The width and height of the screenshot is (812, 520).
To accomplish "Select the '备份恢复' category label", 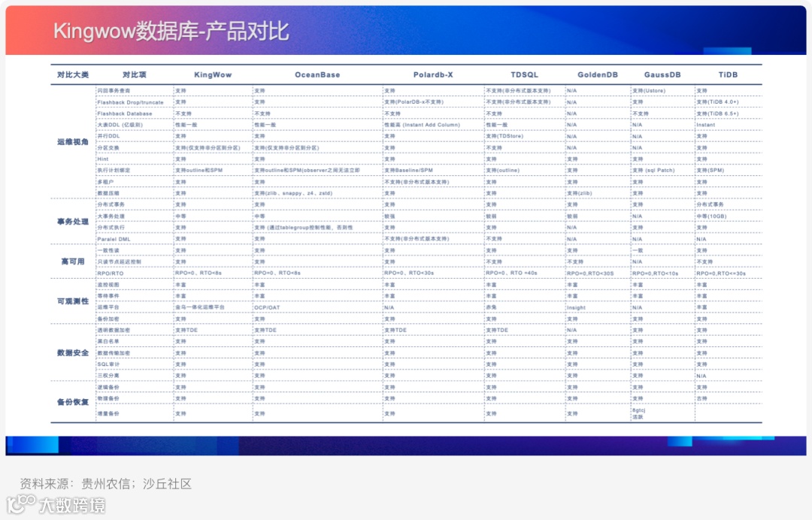I will pos(72,401).
